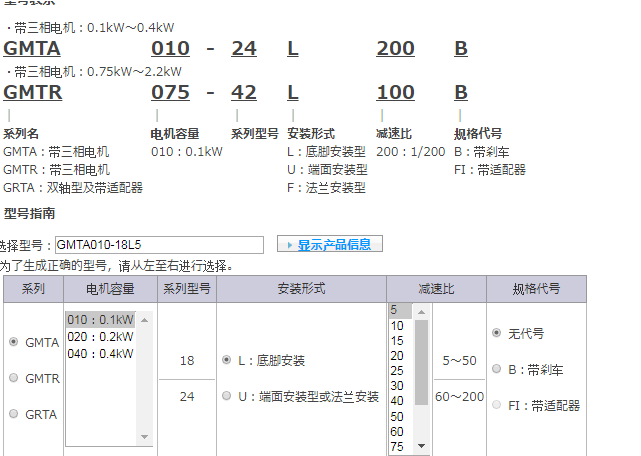Select the GMTR series radio button

[x=13, y=378]
